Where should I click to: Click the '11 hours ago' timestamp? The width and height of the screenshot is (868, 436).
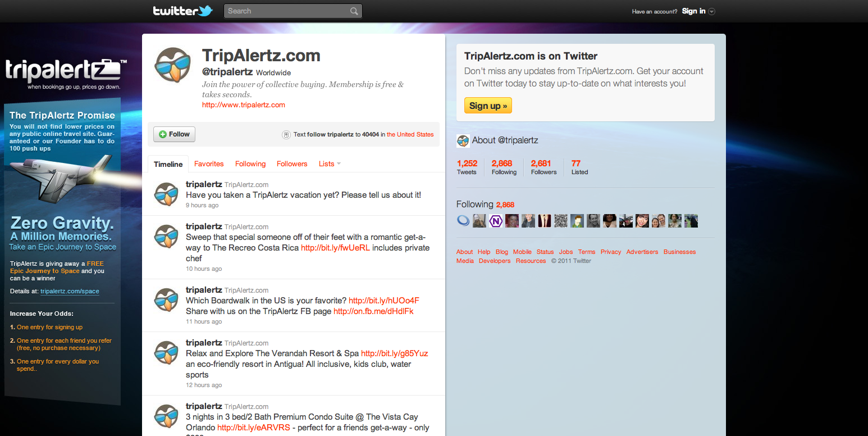click(x=204, y=322)
